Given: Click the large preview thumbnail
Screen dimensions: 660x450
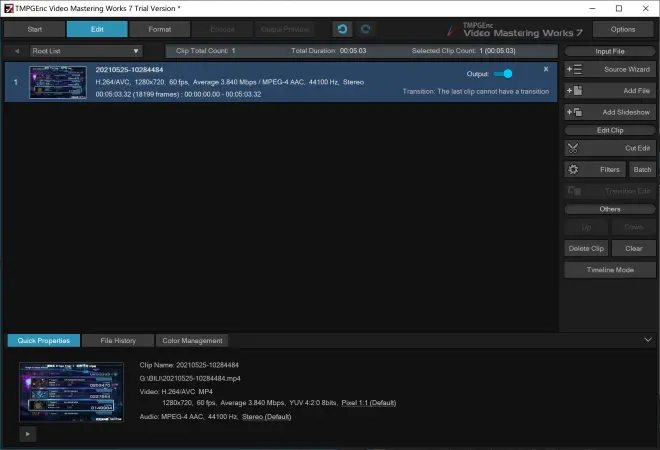Looking at the screenshot, I should coord(71,392).
